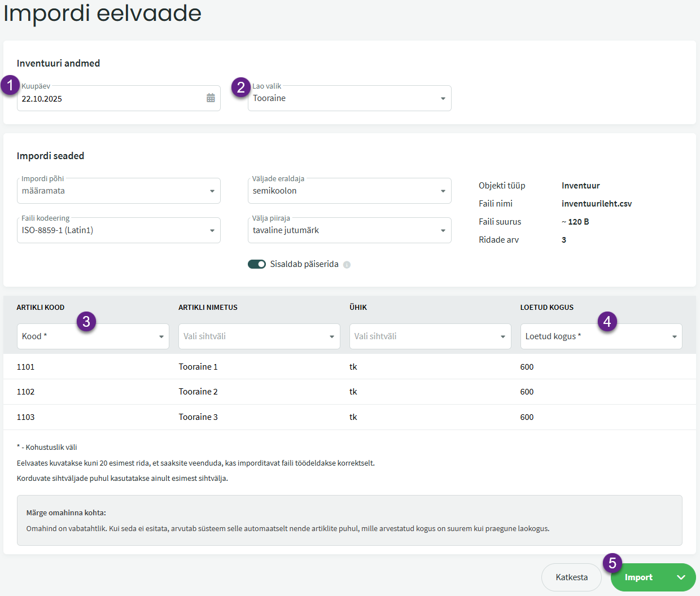Select target field for Artikli nimetus column
Viewport: 700px width, 596px height.
(x=259, y=336)
